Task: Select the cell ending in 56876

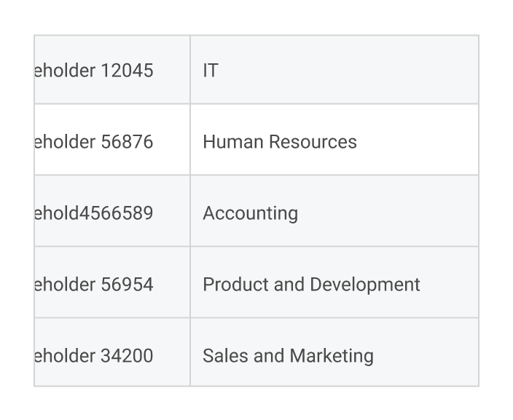Action: coord(111,140)
